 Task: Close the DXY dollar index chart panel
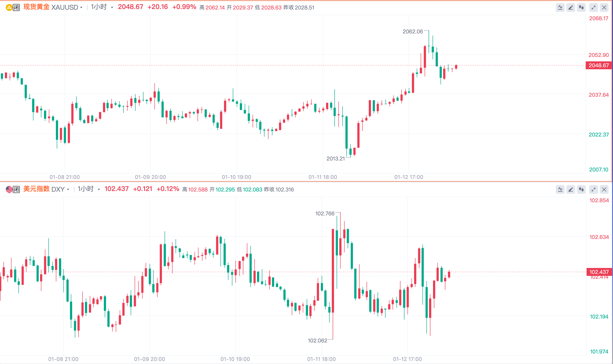point(604,189)
